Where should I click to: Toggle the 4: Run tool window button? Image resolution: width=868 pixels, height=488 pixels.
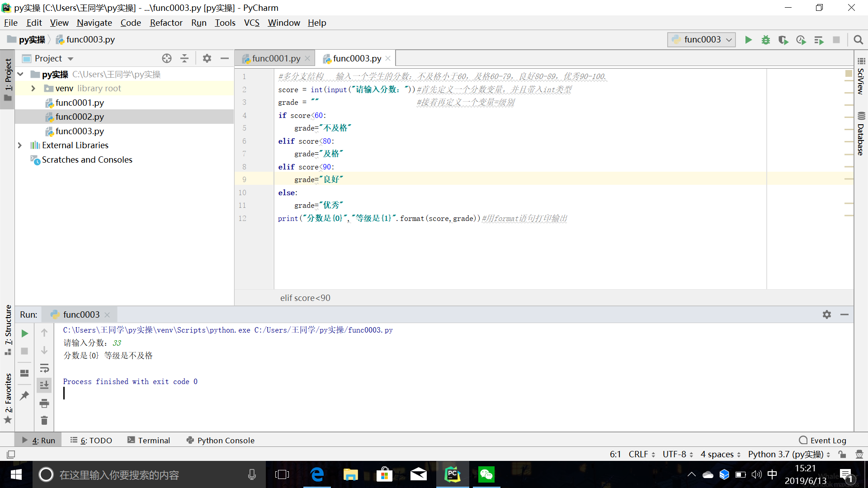pos(39,440)
